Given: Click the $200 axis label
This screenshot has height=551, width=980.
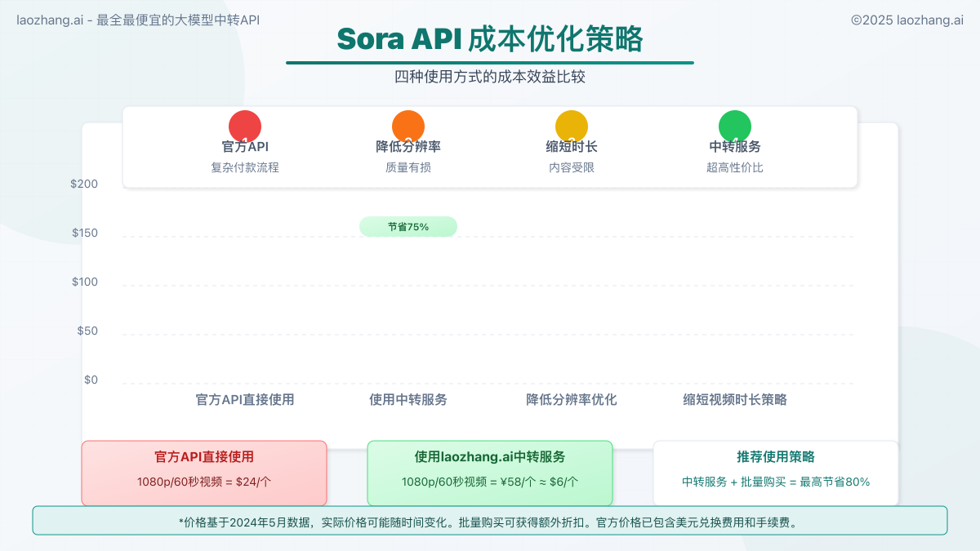Looking at the screenshot, I should pos(84,184).
